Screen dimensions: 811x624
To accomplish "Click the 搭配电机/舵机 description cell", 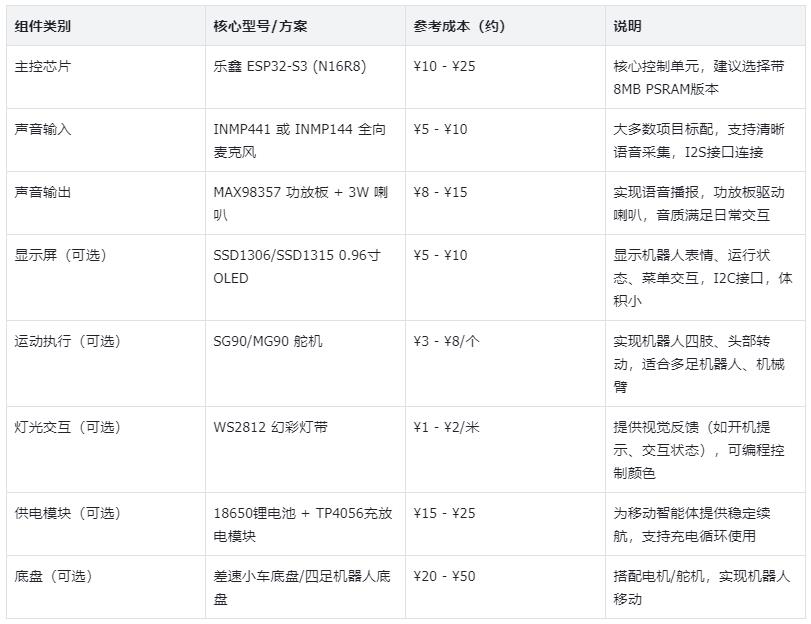I will 705,587.
